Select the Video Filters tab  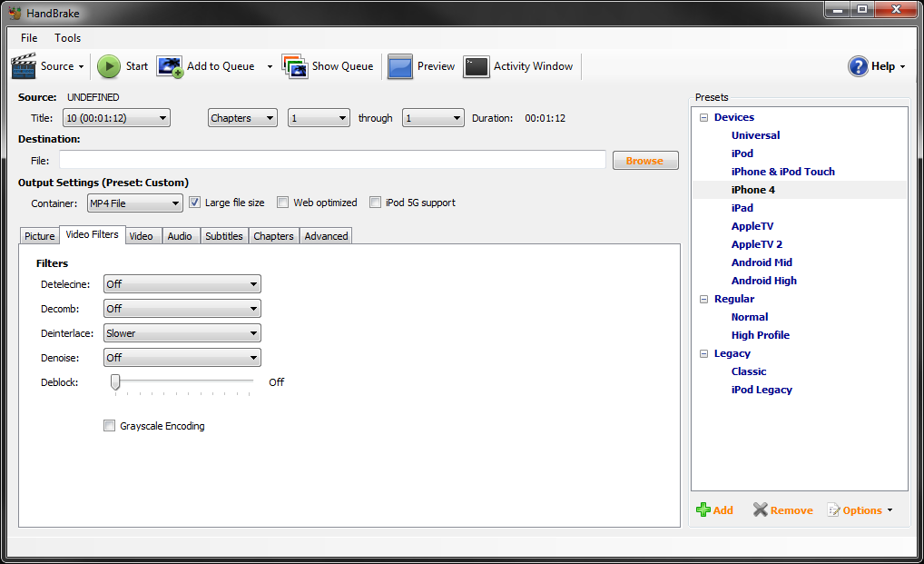[x=92, y=234]
